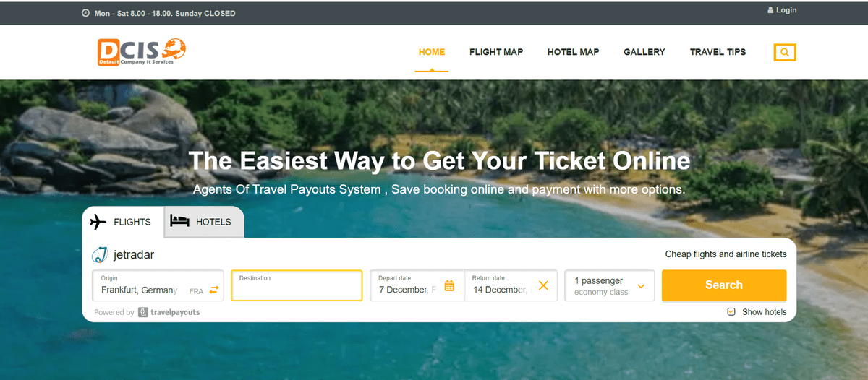Click the clock icon beside opening hours

(85, 13)
